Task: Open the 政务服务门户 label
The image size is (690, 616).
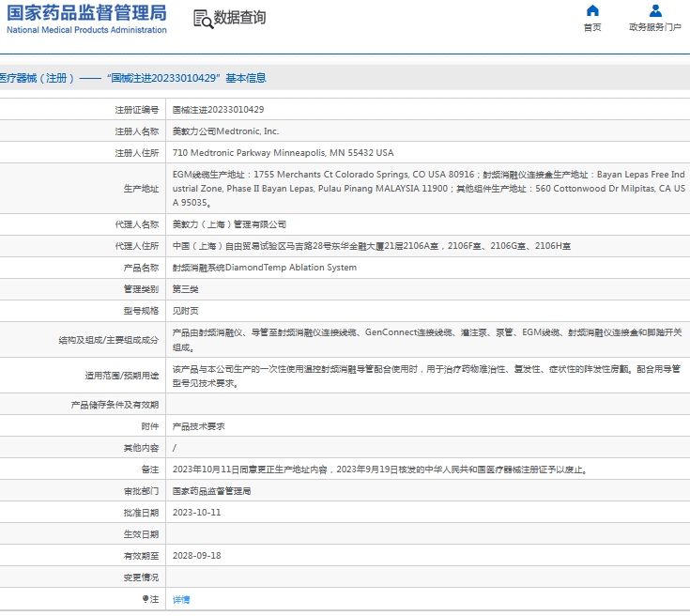Action: point(655,27)
